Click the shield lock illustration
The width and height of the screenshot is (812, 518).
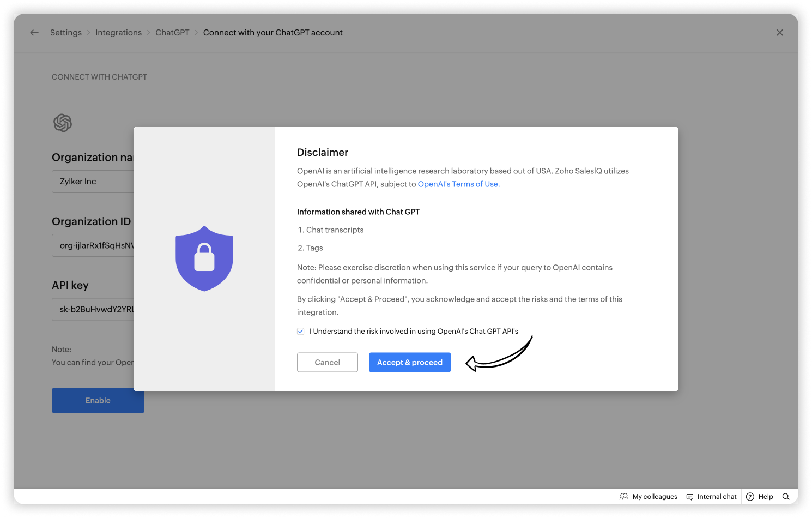point(204,258)
